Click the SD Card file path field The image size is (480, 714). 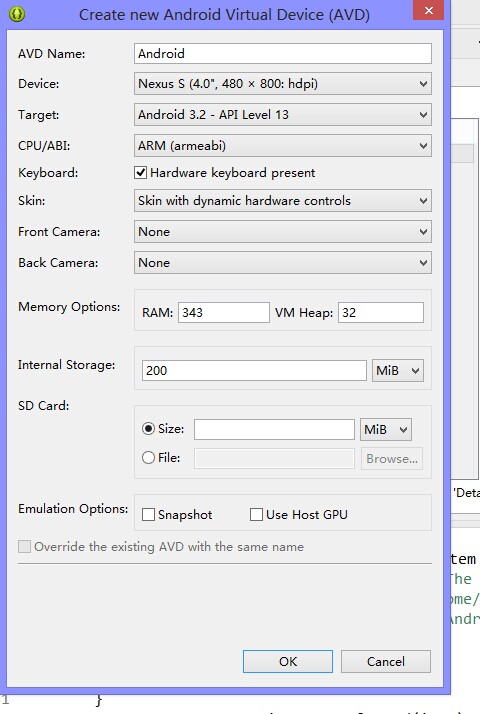274,459
